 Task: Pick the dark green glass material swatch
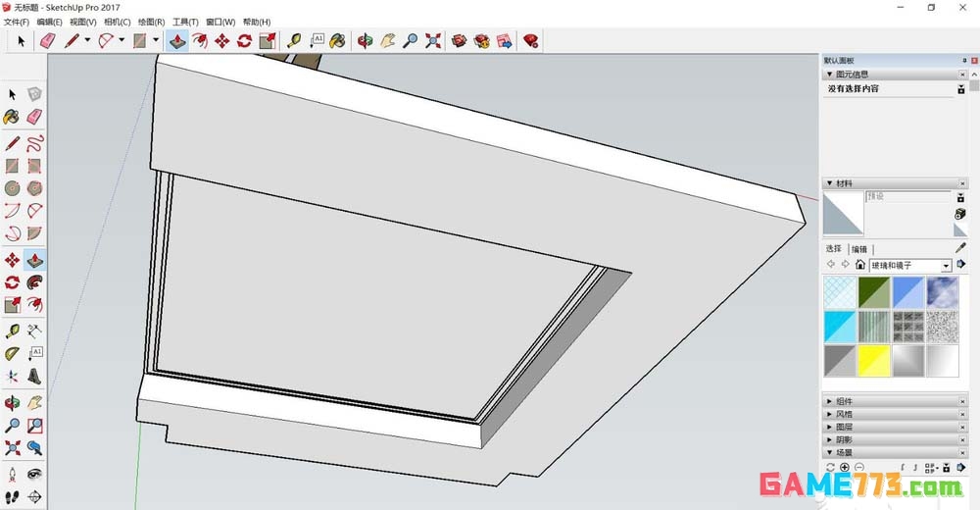[x=874, y=292]
